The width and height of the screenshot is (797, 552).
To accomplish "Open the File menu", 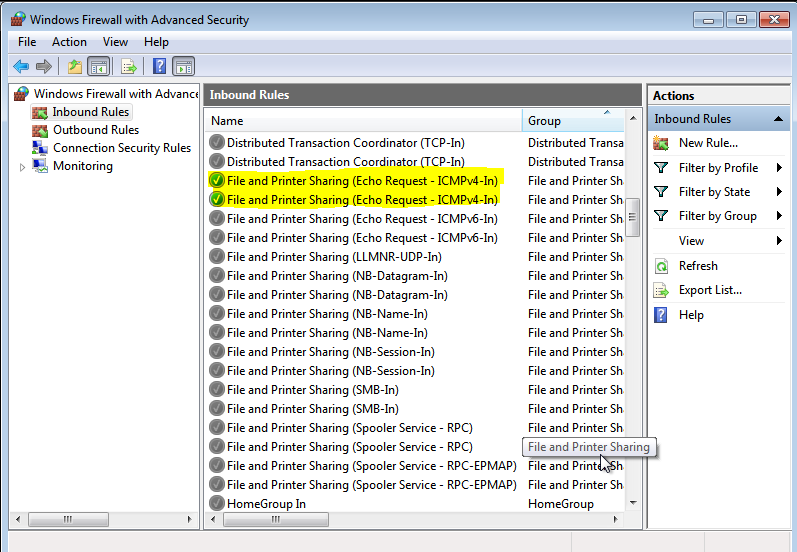I will [27, 42].
